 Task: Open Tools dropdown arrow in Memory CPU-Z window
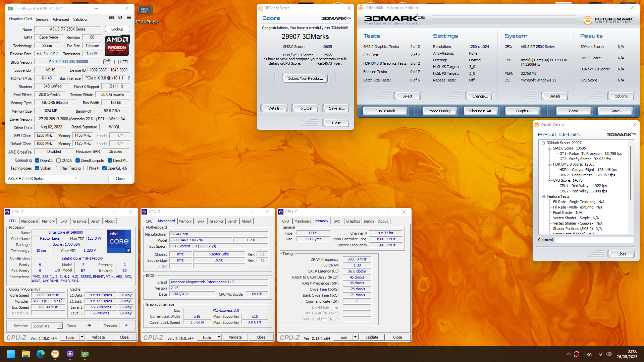tap(355, 337)
